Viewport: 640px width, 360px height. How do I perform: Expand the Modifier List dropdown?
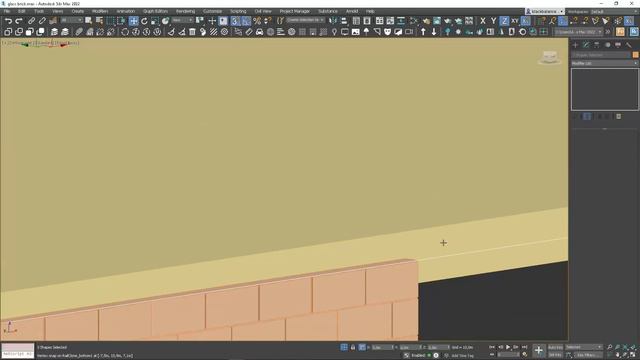[604, 63]
